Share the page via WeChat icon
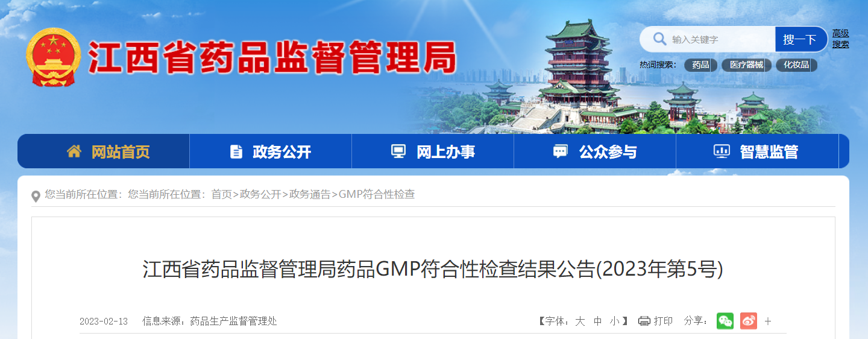 click(725, 321)
